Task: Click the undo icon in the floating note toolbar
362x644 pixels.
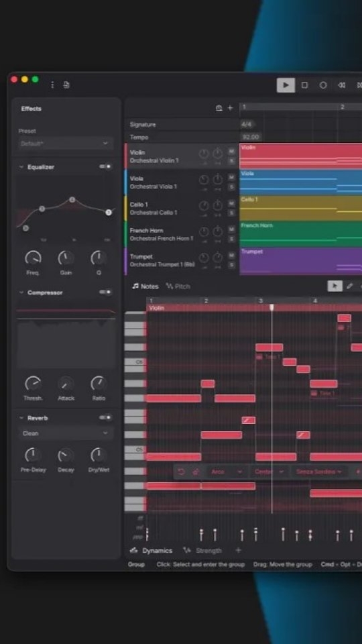Action: pyautogui.click(x=182, y=472)
